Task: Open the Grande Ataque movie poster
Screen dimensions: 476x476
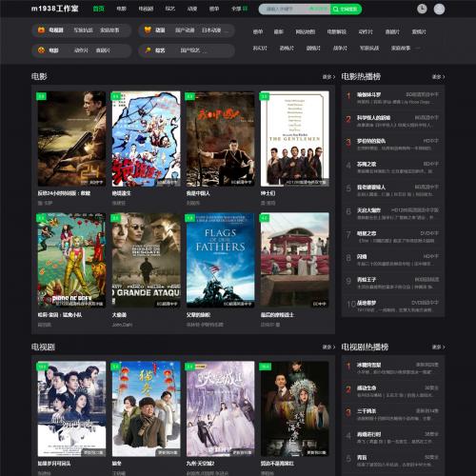Action: [x=146, y=260]
